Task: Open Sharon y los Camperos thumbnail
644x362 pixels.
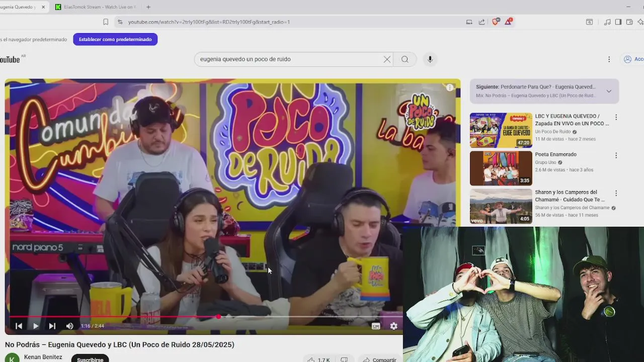Action: [501, 206]
